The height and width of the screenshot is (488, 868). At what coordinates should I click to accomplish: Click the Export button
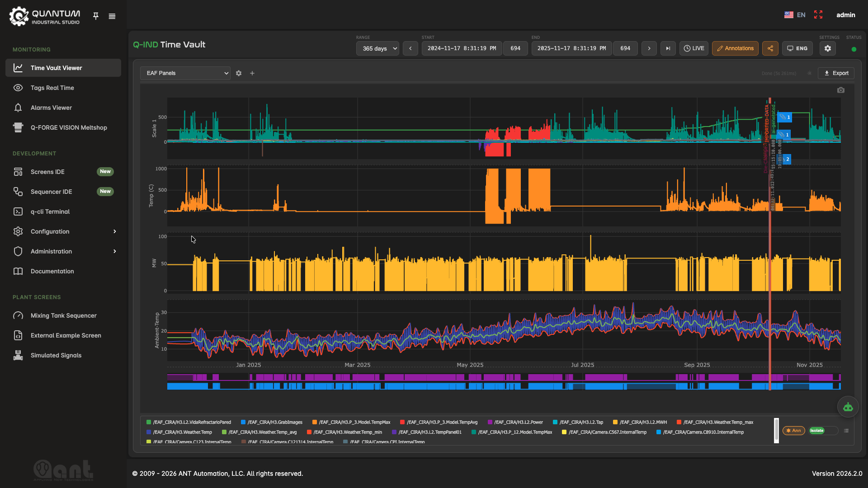pos(836,73)
